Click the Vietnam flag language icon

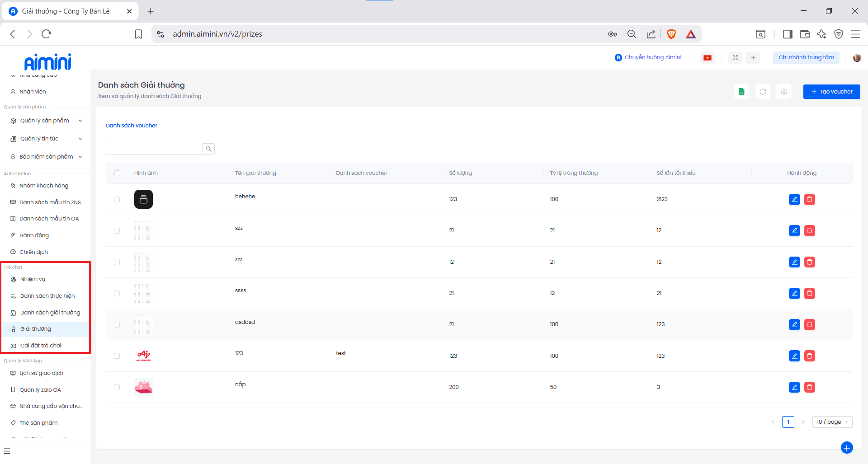708,57
